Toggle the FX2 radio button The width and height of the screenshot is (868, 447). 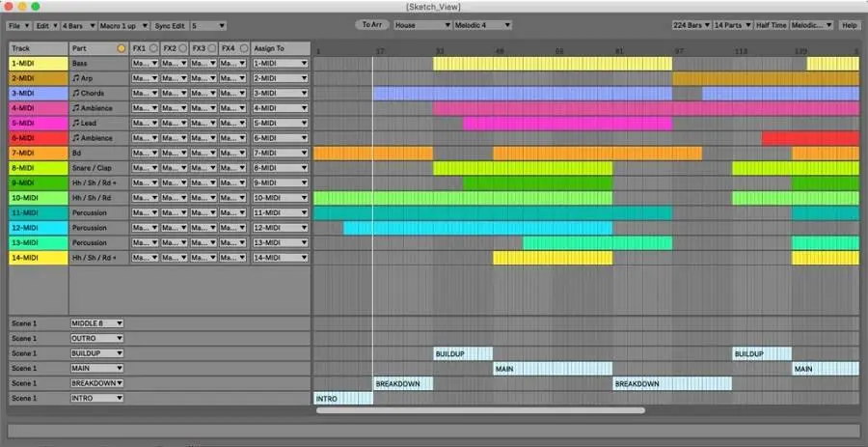(x=183, y=48)
